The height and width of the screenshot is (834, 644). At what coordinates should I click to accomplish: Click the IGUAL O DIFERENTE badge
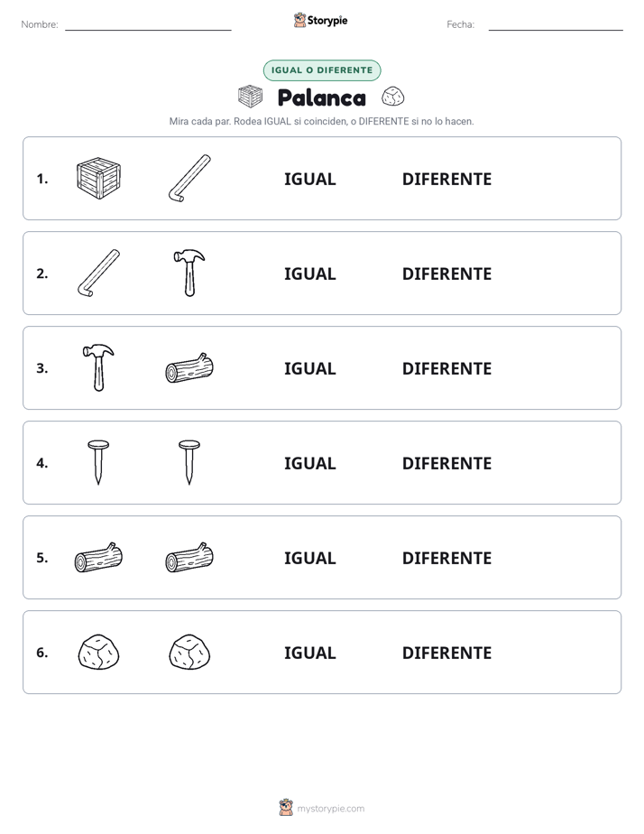pos(322,70)
